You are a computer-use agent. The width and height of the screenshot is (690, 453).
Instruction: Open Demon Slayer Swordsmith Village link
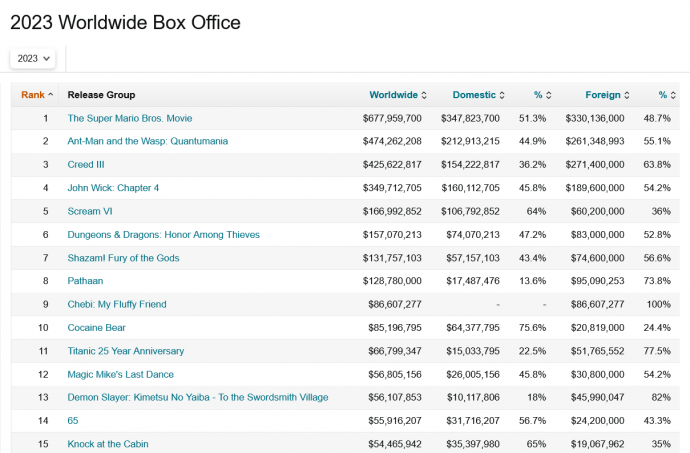[x=198, y=397]
